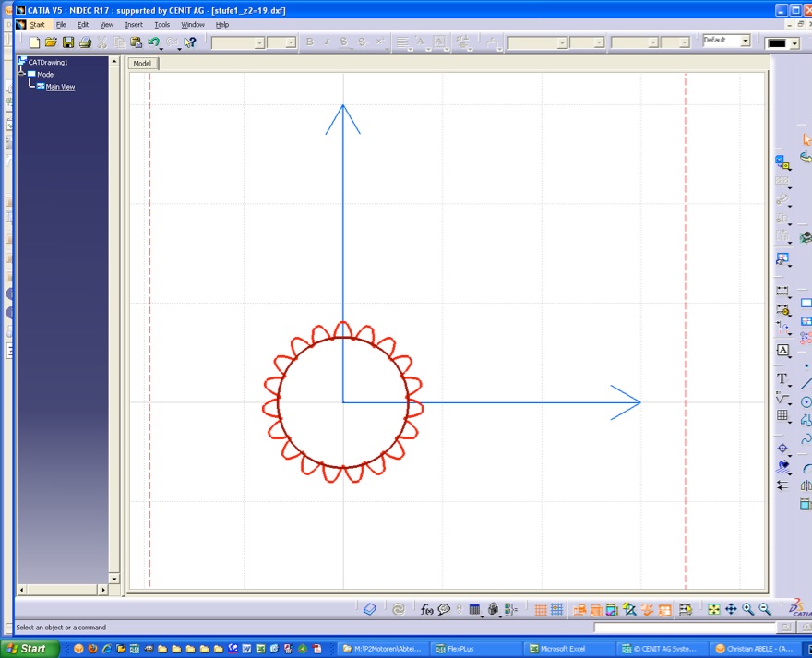This screenshot has height=658, width=812.
Task: Expand the Table tool flyout arrow
Action: pyautogui.click(x=790, y=423)
